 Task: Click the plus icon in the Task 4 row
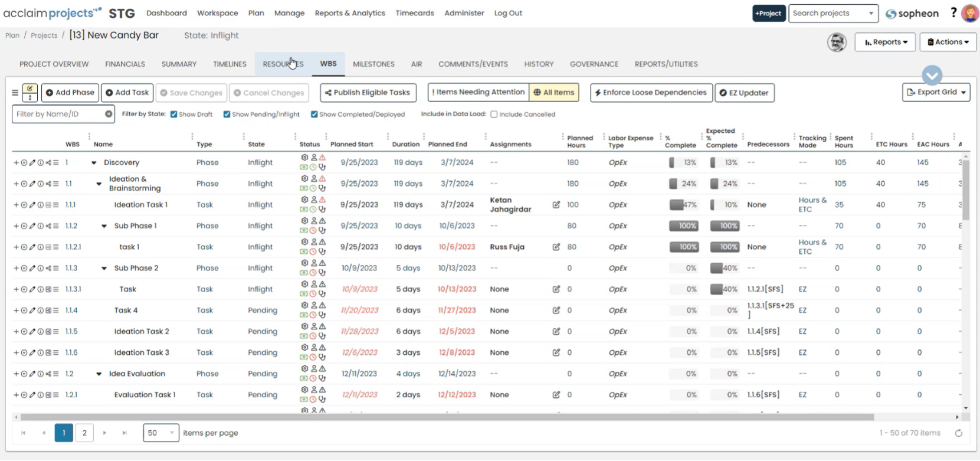pyautogui.click(x=16, y=310)
